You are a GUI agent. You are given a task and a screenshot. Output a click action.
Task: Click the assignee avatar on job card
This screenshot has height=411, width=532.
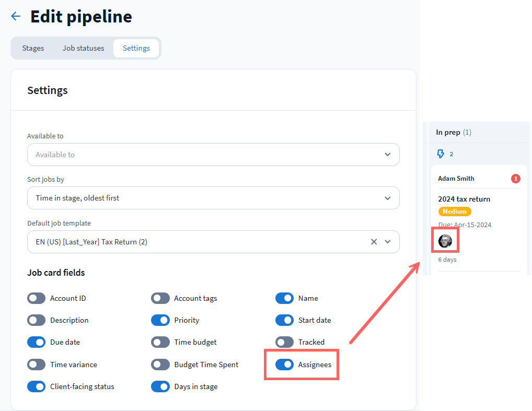(445, 241)
